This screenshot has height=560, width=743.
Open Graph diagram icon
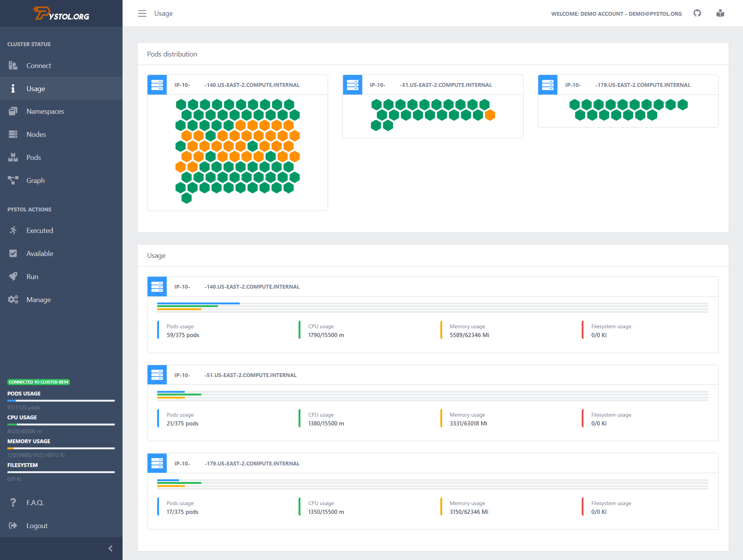pyautogui.click(x=13, y=180)
